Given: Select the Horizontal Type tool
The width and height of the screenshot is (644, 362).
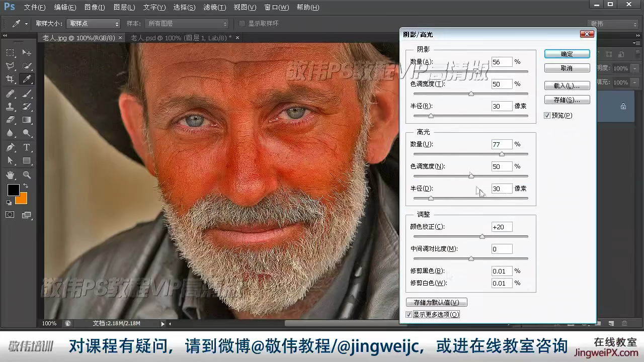Looking at the screenshot, I should pyautogui.click(x=27, y=147).
